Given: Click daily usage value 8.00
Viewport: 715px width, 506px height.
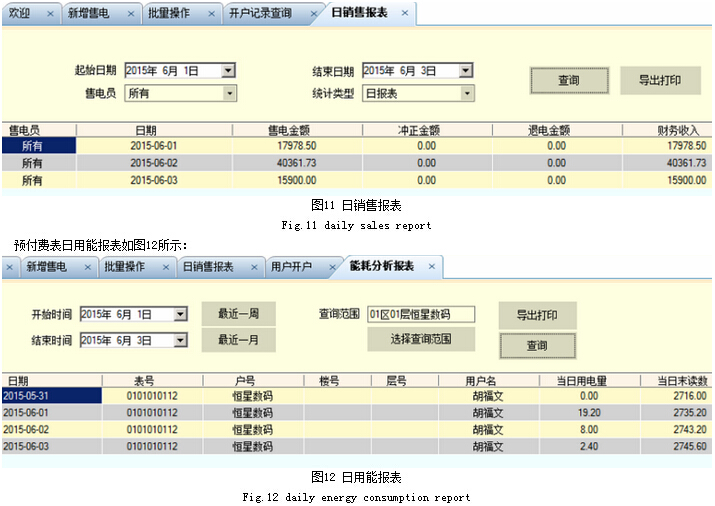Looking at the screenshot, I should [x=589, y=430].
